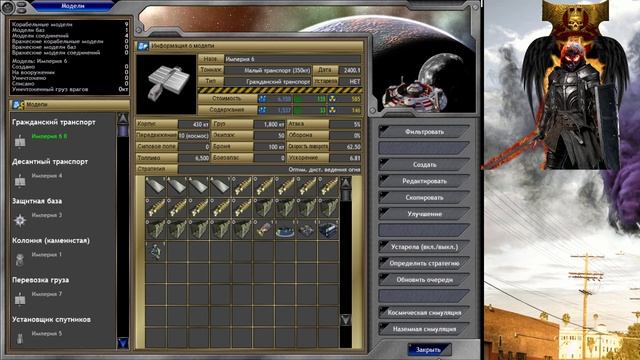Click the Защитная база category heading
The width and height of the screenshot is (640, 360).
click(37, 201)
